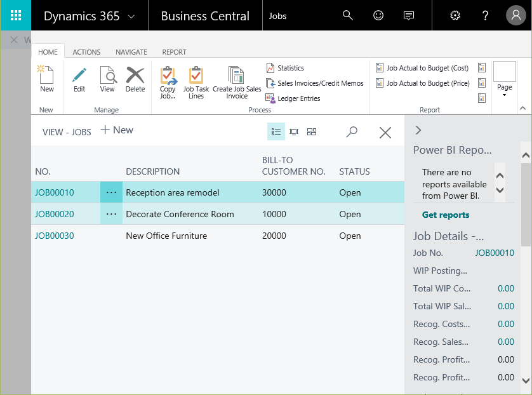
Task: Click the + New button beside VIEW - JOBS
Action: tap(117, 130)
